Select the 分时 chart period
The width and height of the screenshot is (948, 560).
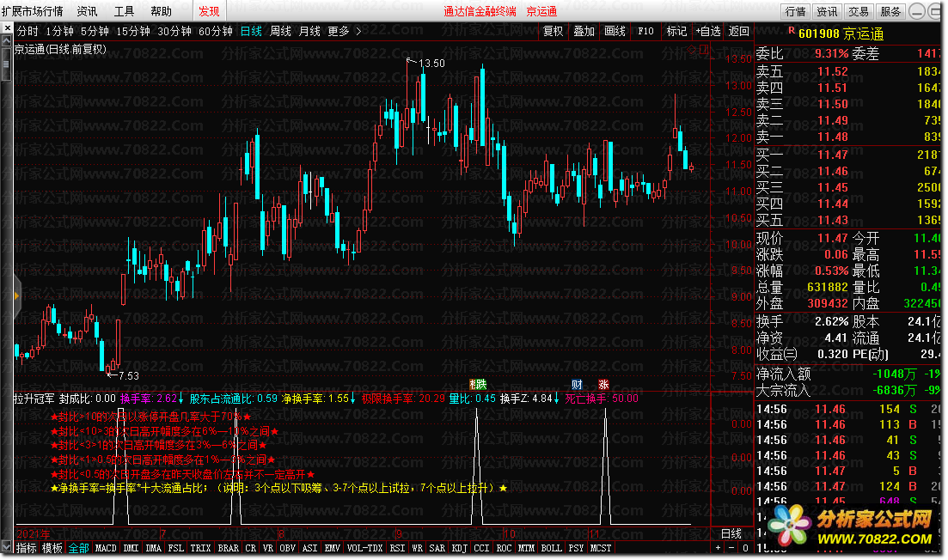28,31
